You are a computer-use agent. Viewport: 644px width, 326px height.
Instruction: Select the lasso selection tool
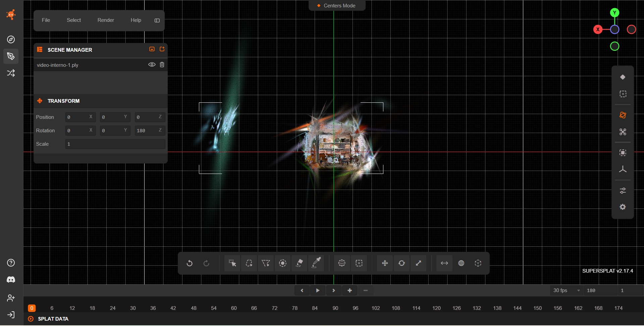(x=249, y=264)
